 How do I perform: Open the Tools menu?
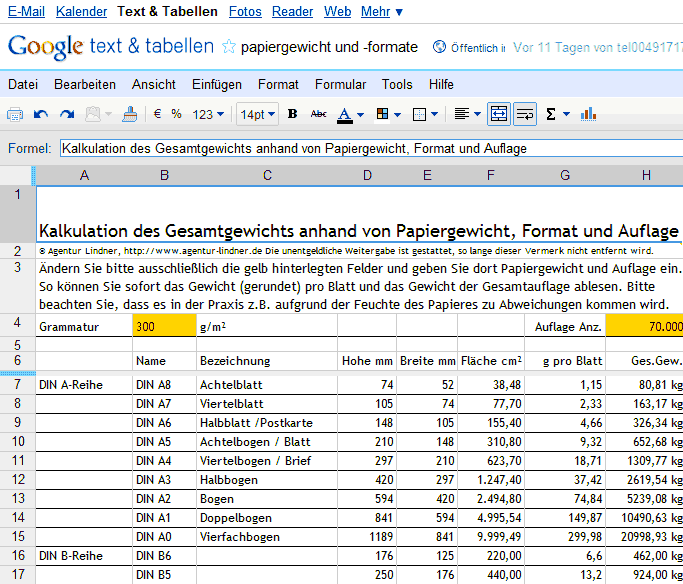[x=397, y=84]
